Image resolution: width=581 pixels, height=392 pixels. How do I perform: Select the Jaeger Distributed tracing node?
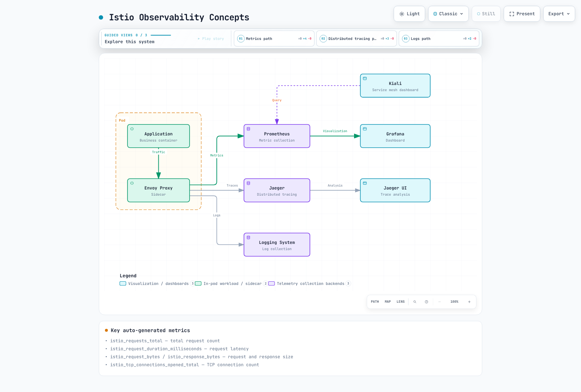[x=277, y=190]
